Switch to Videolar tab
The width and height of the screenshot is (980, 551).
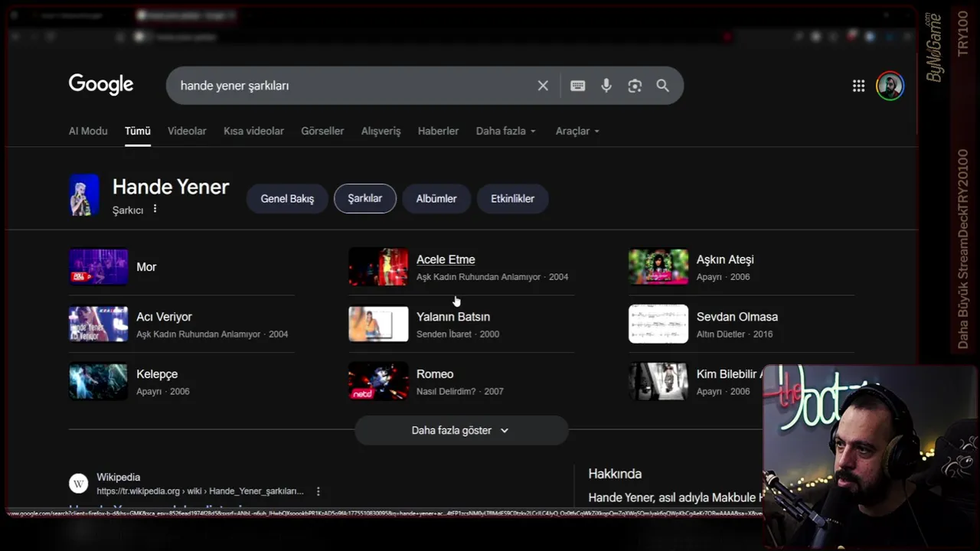[187, 131]
